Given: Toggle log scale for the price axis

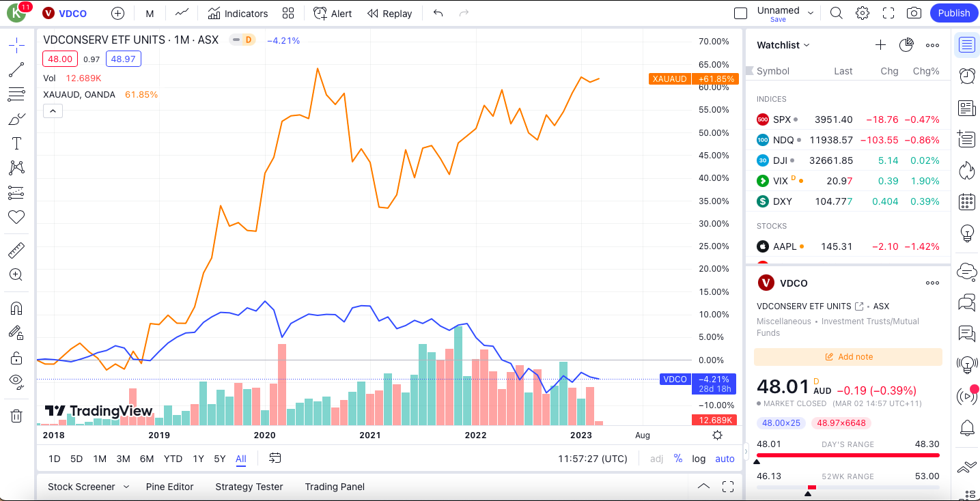Looking at the screenshot, I should tap(699, 459).
